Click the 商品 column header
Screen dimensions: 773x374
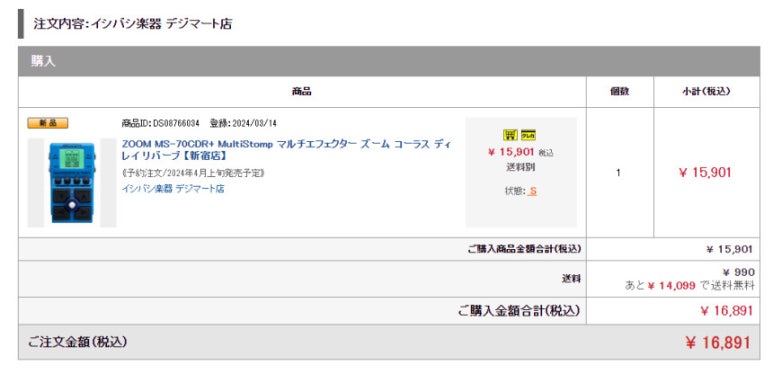(302, 92)
